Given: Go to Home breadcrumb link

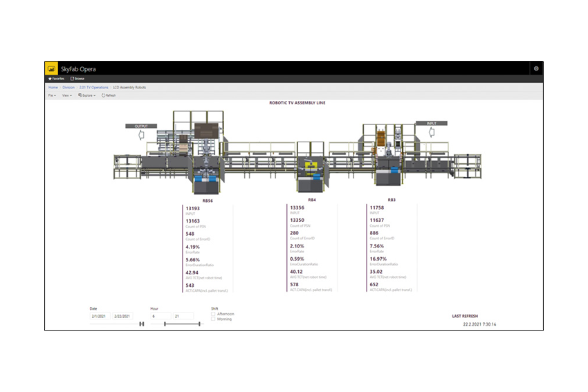Looking at the screenshot, I should point(53,87).
